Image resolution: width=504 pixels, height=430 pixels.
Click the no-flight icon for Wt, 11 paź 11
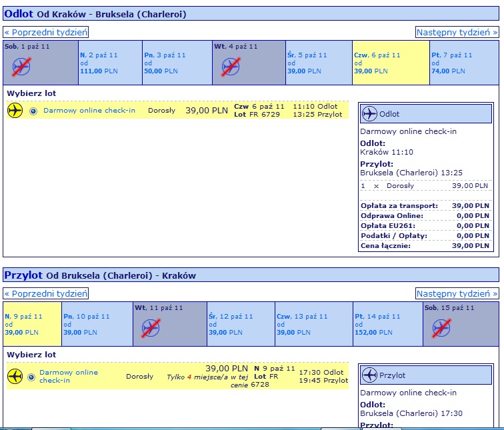[151, 328]
